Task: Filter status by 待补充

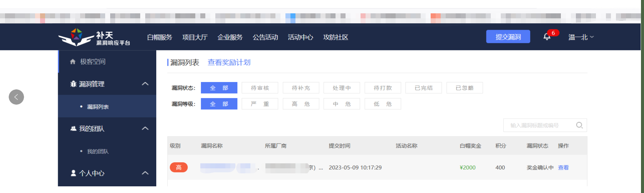Action: click(x=301, y=88)
